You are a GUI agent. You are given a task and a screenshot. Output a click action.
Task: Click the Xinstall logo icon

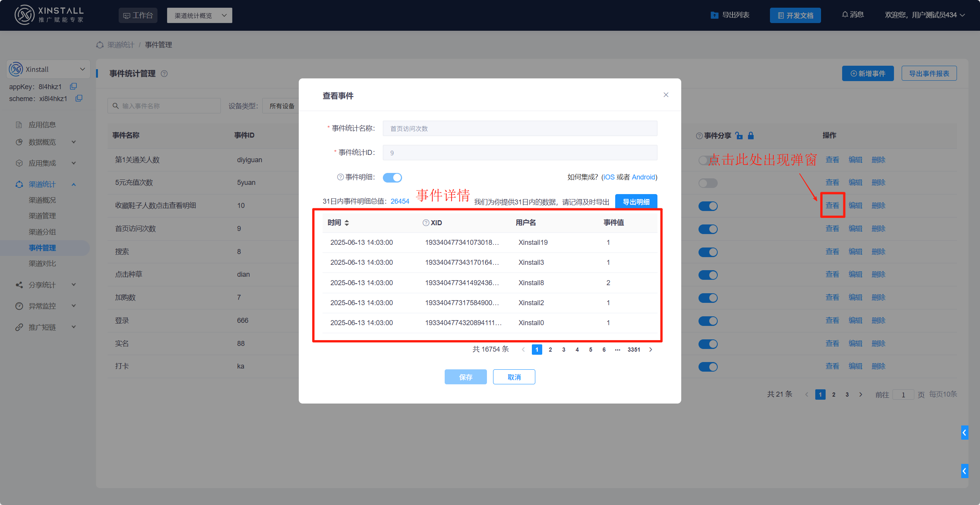[24, 15]
